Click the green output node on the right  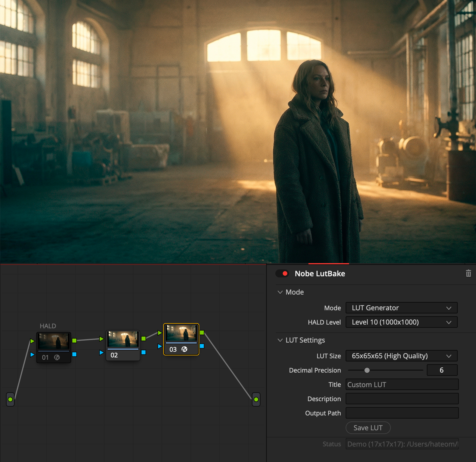coord(256,399)
